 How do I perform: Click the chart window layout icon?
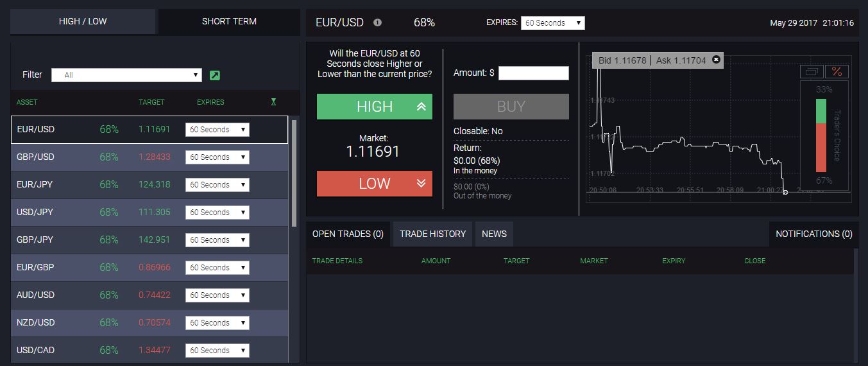pos(812,71)
